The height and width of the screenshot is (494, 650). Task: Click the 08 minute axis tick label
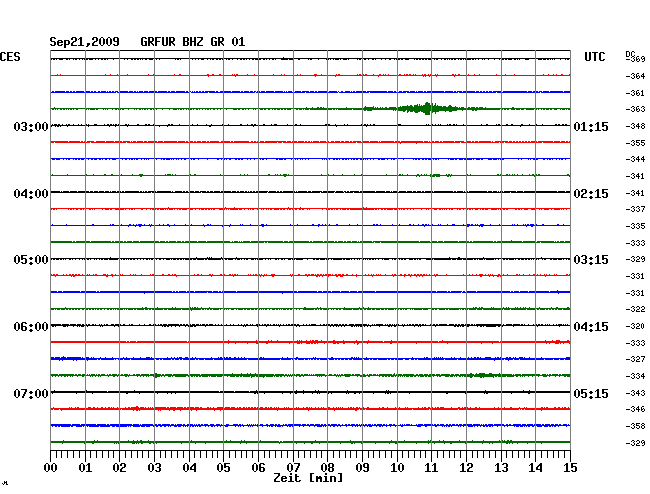(327, 468)
